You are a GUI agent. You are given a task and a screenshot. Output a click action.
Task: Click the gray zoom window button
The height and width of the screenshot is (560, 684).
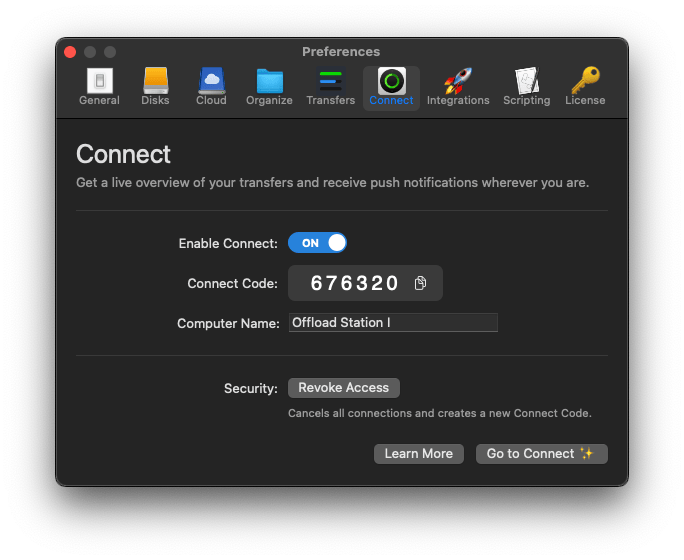point(110,52)
